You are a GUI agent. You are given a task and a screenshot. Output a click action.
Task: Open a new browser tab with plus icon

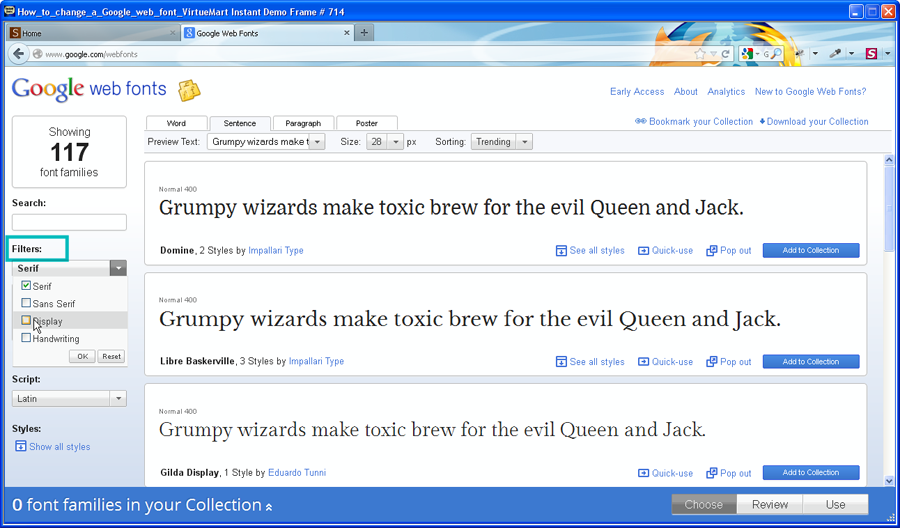364,33
